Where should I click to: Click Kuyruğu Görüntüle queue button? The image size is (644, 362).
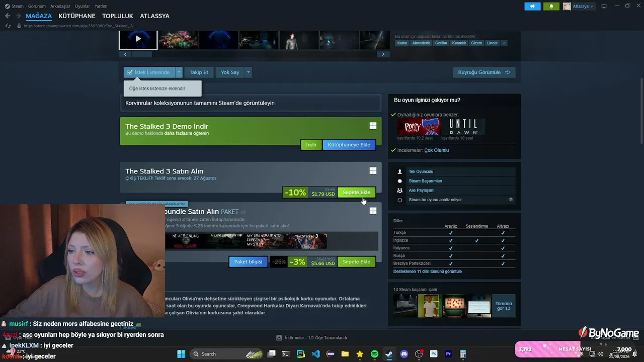click(x=484, y=72)
